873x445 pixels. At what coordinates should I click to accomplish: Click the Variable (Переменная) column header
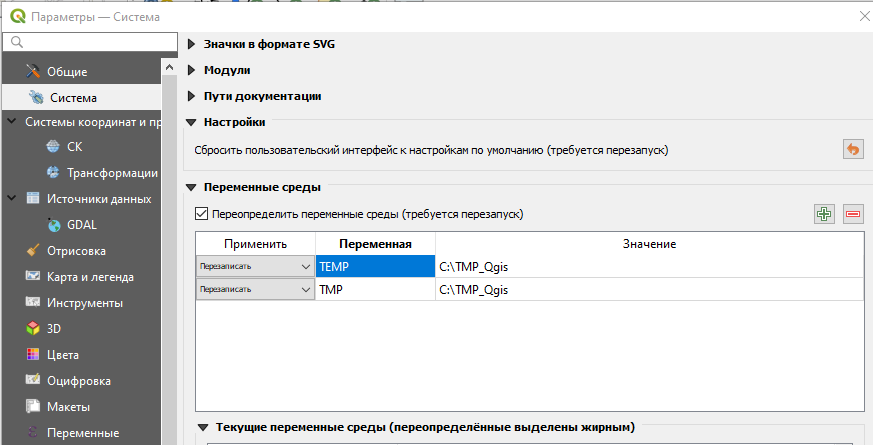[375, 244]
